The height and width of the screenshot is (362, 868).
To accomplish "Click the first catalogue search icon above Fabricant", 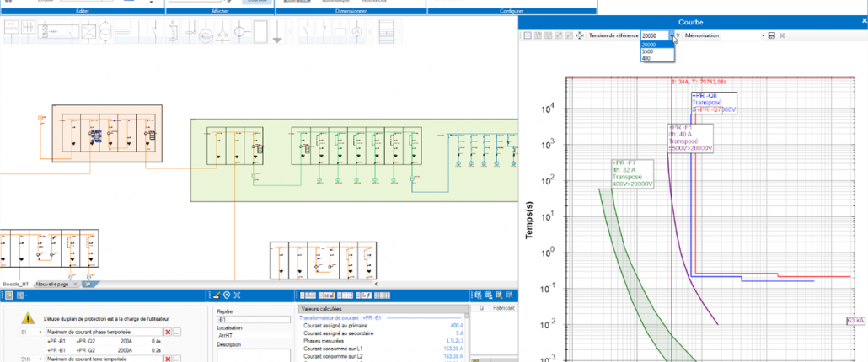I will click(x=479, y=295).
